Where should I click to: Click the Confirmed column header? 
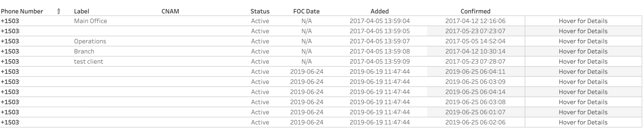(x=475, y=11)
